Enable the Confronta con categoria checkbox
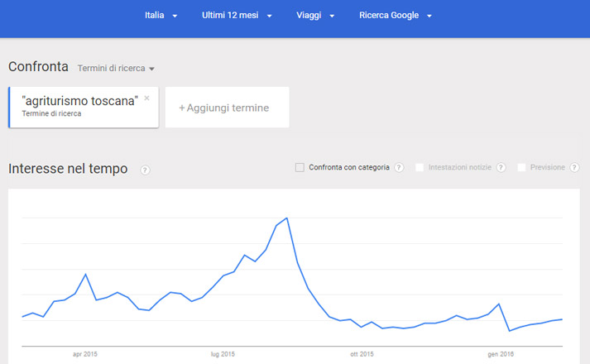The width and height of the screenshot is (590, 364). tap(300, 168)
